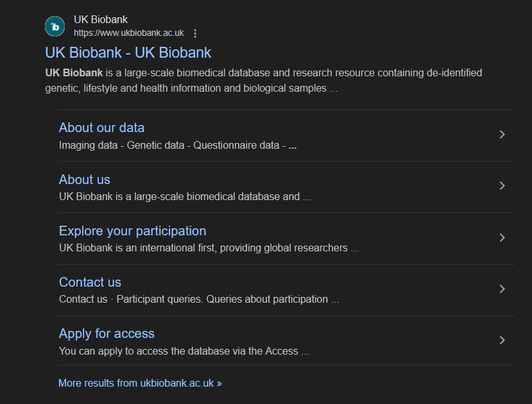Image resolution: width=532 pixels, height=404 pixels.
Task: Open Explore your participation sitelink
Action: (132, 231)
